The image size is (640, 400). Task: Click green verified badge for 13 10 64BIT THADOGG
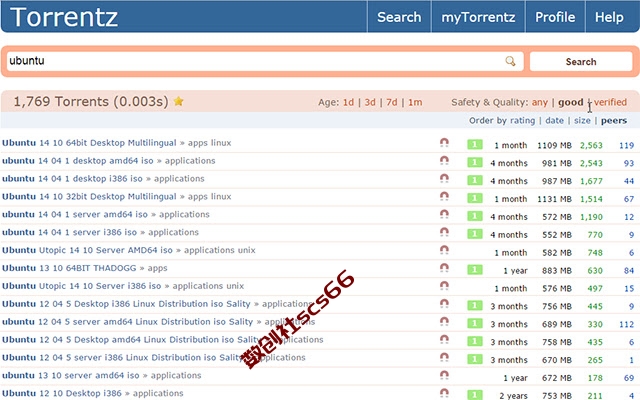pyautogui.click(x=475, y=270)
